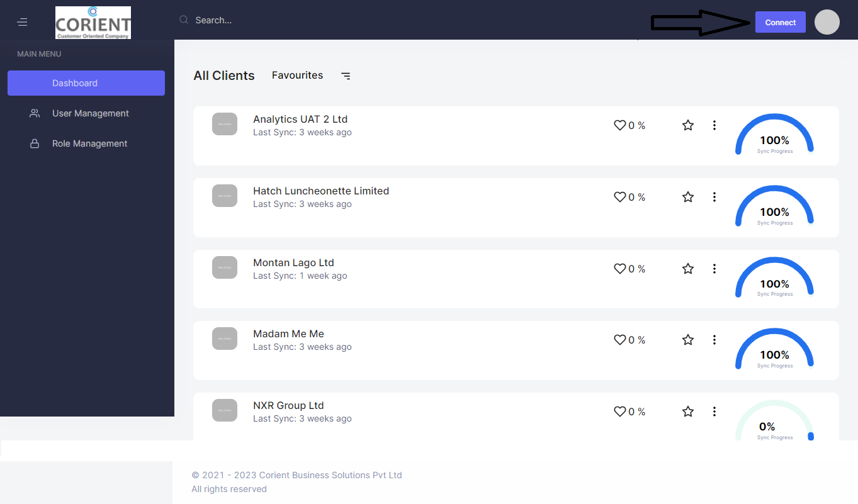Open Role Management menu item
The height and width of the screenshot is (504, 858).
point(86,143)
